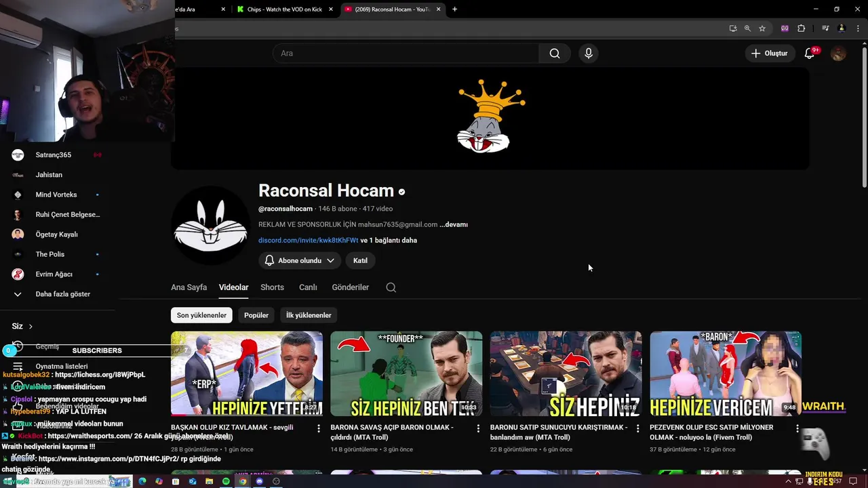The width and height of the screenshot is (868, 488).
Task: Expand Daha fazla göster in sidebar
Action: 62,294
